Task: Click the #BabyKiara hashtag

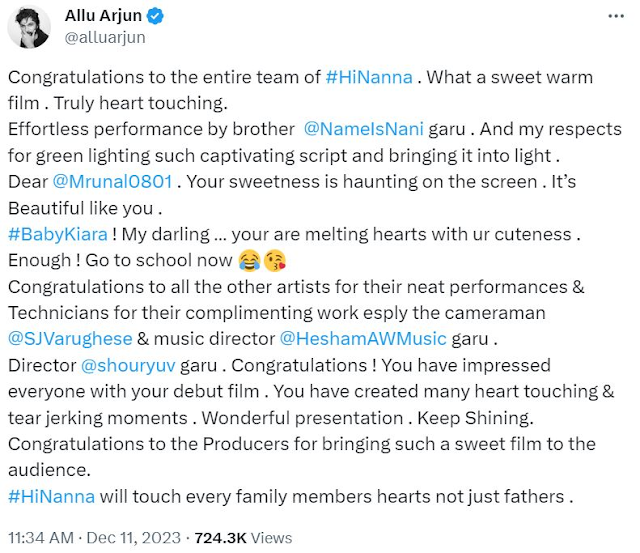Action: click(58, 234)
